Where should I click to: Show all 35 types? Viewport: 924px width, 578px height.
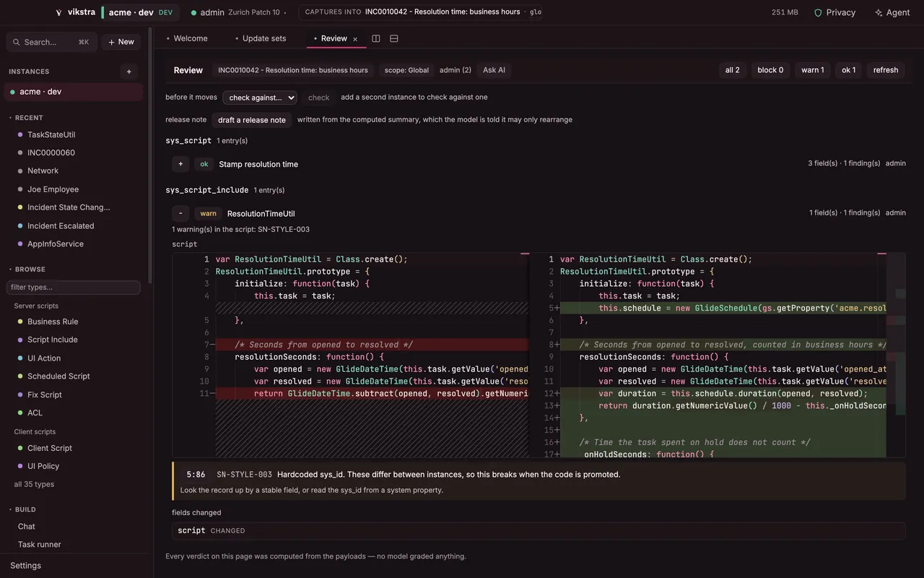34,484
